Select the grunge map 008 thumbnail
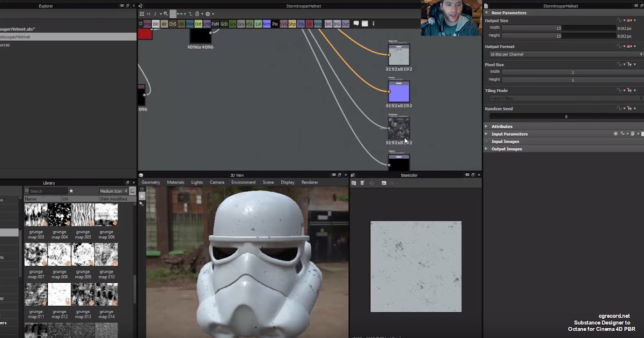The height and width of the screenshot is (338, 644). (60, 254)
